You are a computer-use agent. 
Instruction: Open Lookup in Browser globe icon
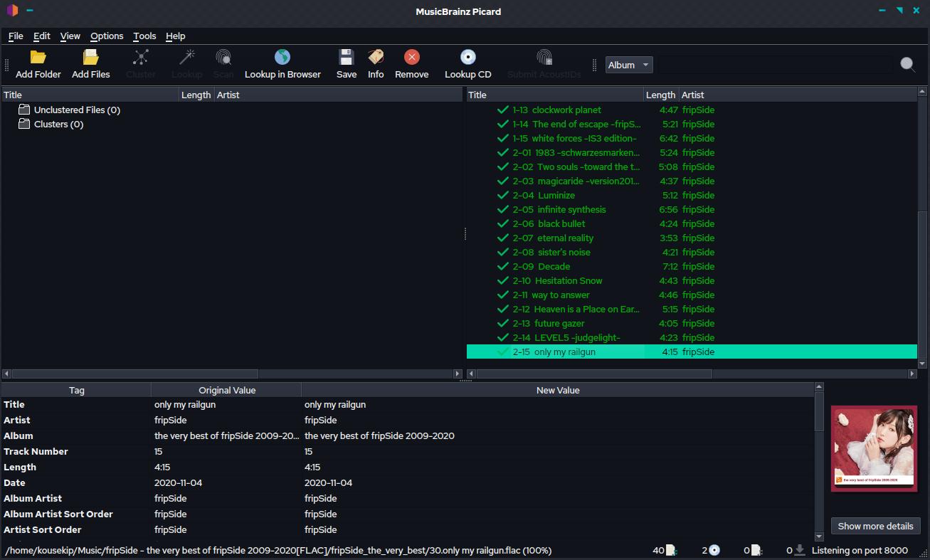pos(282,58)
